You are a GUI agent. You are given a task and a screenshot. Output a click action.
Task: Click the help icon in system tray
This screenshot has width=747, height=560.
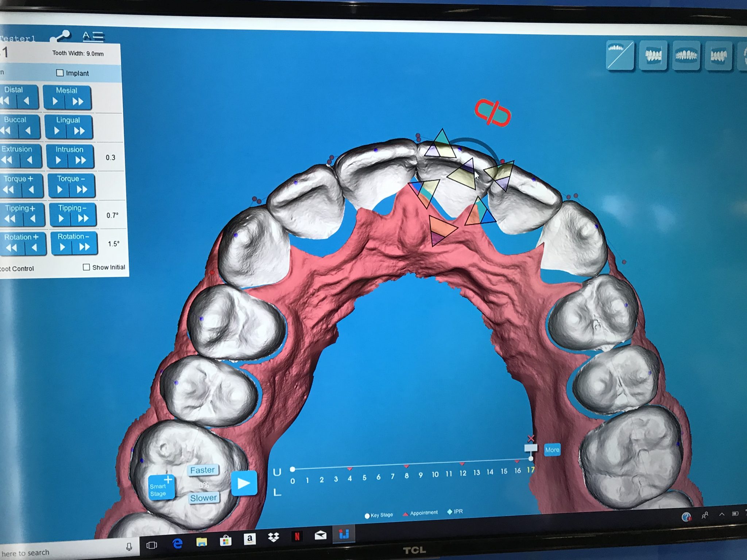(x=686, y=517)
